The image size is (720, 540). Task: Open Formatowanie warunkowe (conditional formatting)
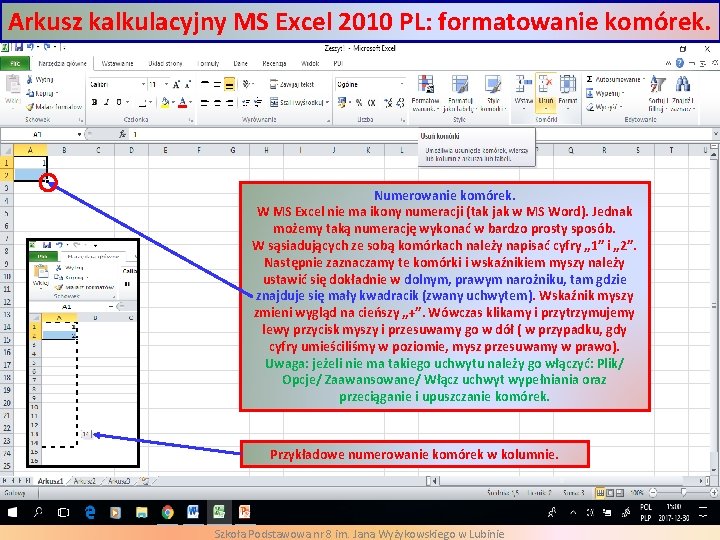pyautogui.click(x=426, y=84)
